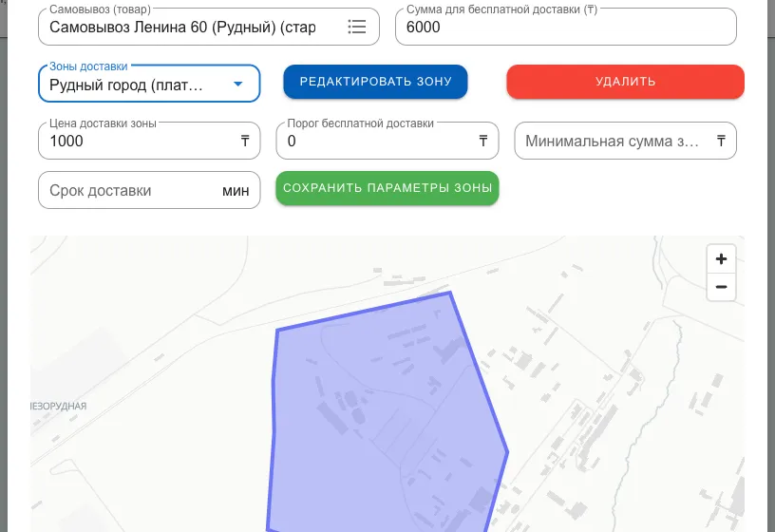This screenshot has width=775, height=532.
Task: Focus the Минимальная сумма заказа field
Action: pyautogui.click(x=625, y=141)
